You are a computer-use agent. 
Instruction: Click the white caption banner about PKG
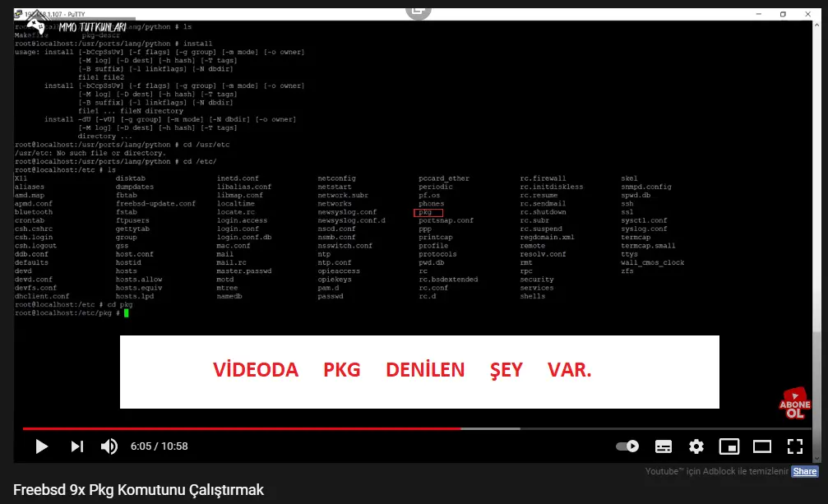[x=419, y=371]
